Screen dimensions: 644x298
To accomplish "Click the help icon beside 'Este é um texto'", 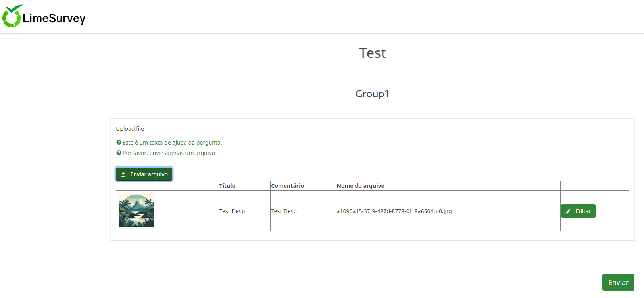I will [119, 143].
